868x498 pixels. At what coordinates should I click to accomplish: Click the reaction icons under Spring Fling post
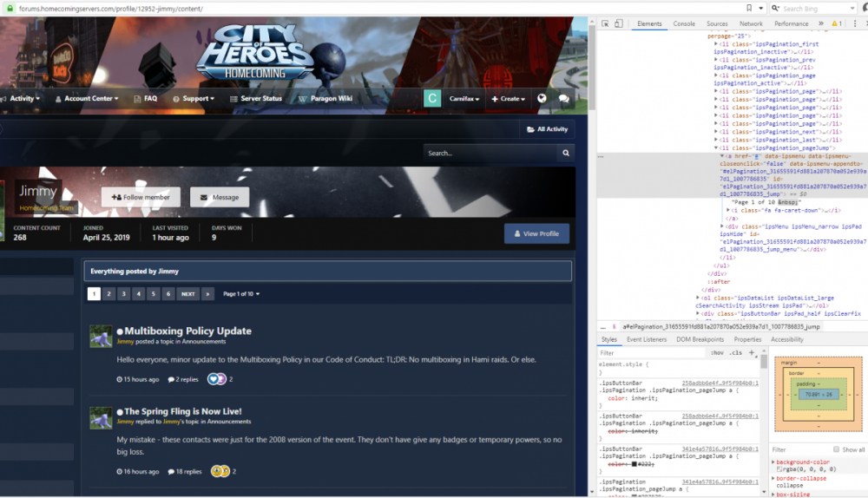point(220,471)
